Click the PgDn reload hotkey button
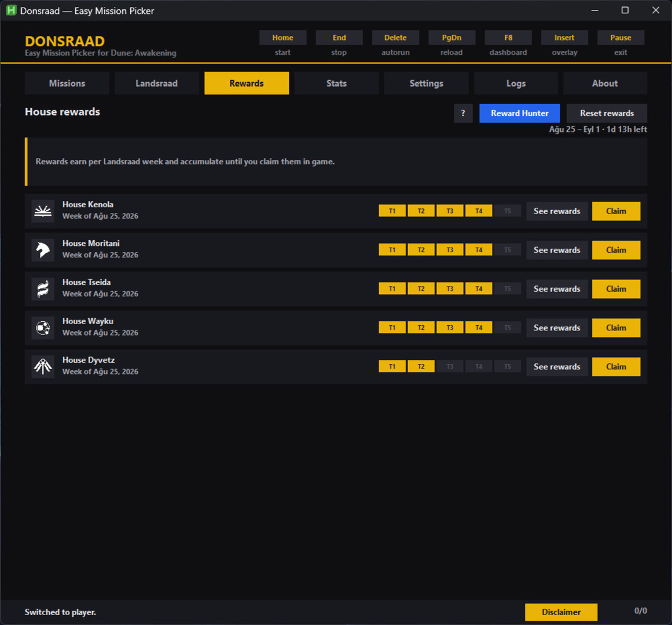Viewport: 672px width, 625px height. click(x=451, y=38)
